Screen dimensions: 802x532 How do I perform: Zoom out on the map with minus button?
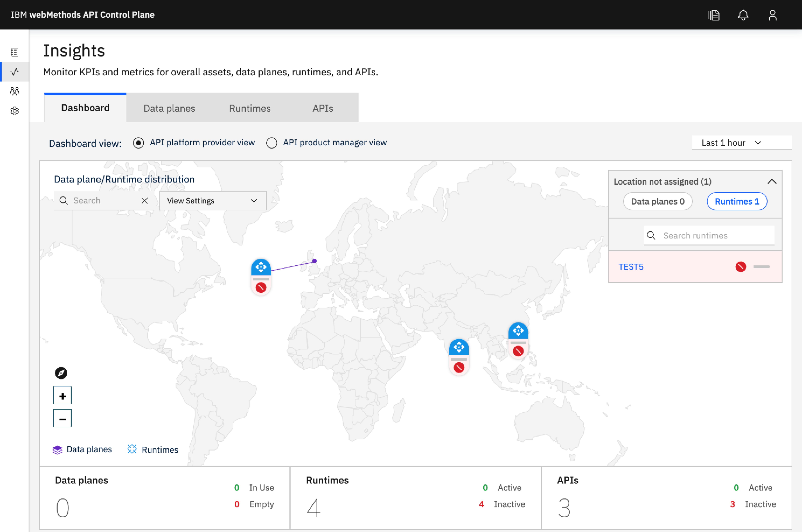pyautogui.click(x=62, y=418)
